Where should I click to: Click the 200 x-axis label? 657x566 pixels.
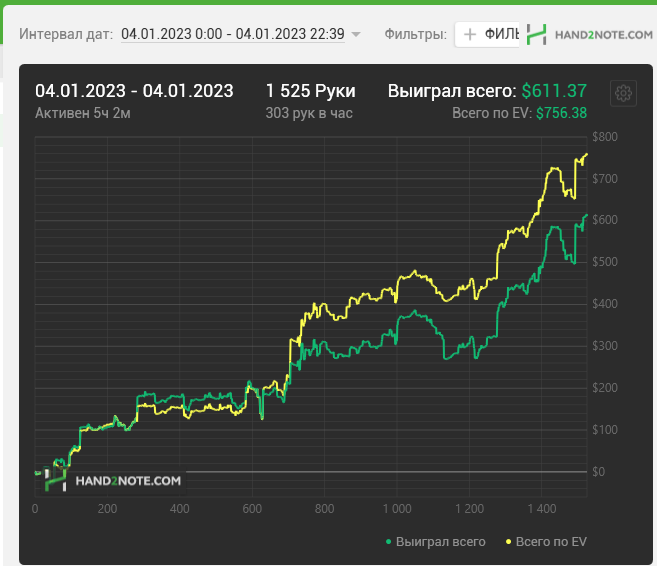click(x=107, y=509)
